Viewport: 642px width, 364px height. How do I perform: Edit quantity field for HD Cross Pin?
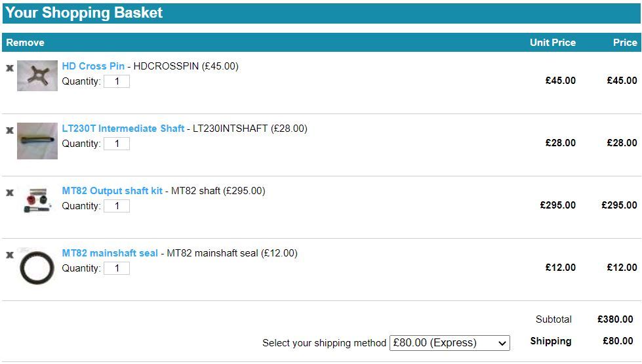tap(117, 81)
